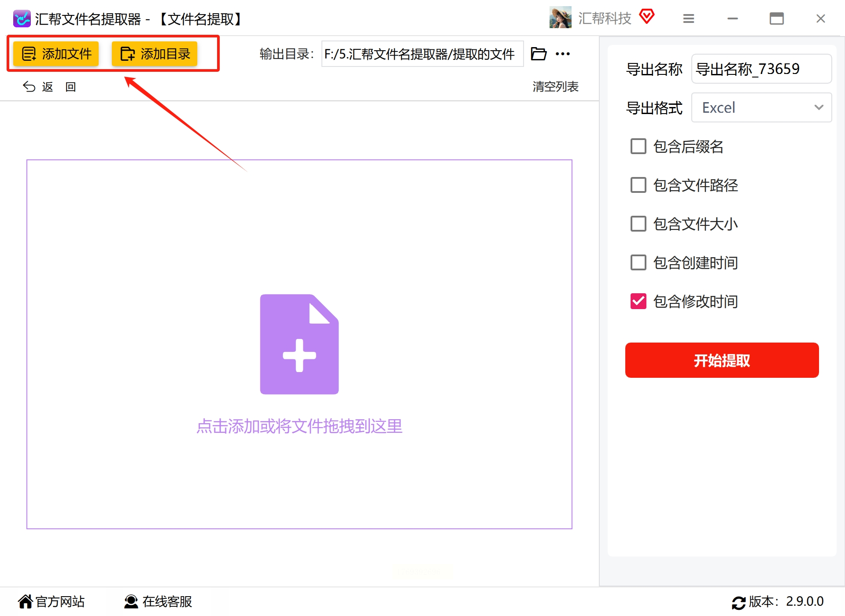Click the red VIP diamond icon

(647, 17)
